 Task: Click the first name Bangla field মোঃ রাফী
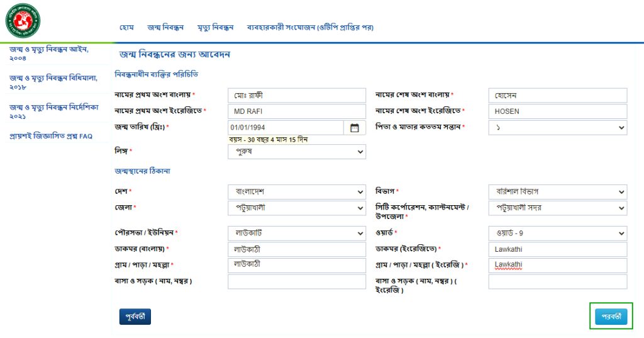point(297,96)
